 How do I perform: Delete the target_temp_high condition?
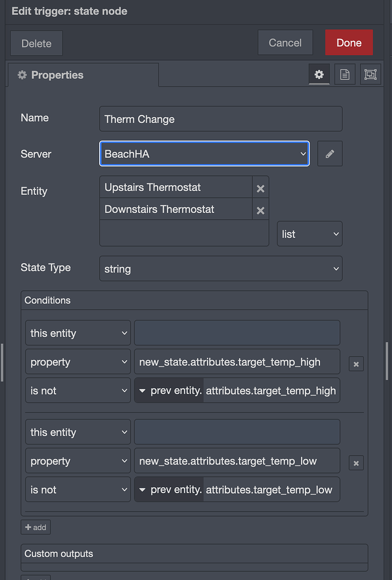pyautogui.click(x=356, y=364)
